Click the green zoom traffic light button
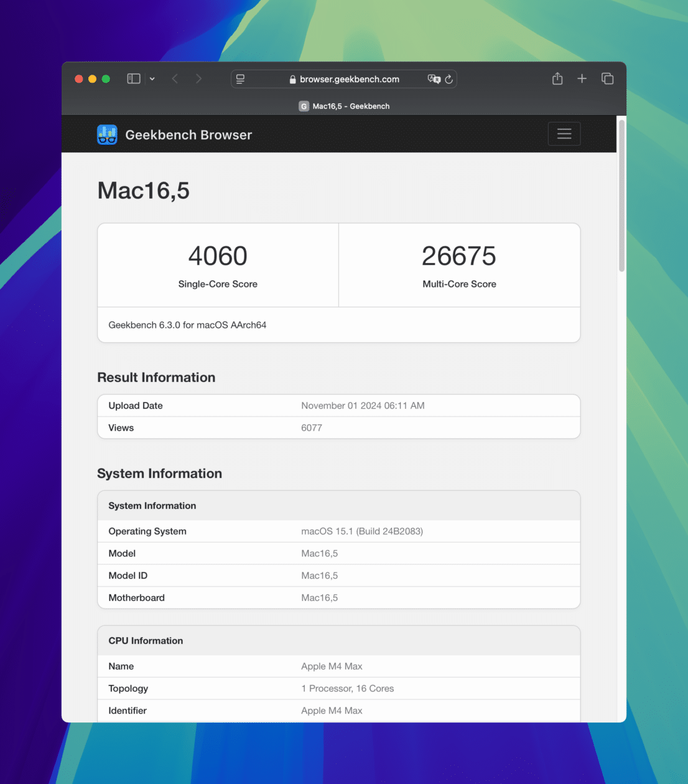Viewport: 688px width, 784px height. tap(106, 78)
